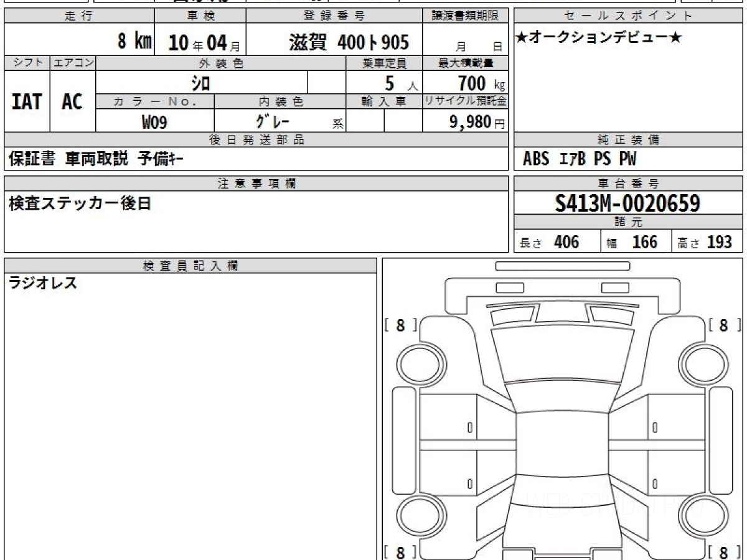Select color number W09
The height and width of the screenshot is (560, 747).
[x=154, y=122]
